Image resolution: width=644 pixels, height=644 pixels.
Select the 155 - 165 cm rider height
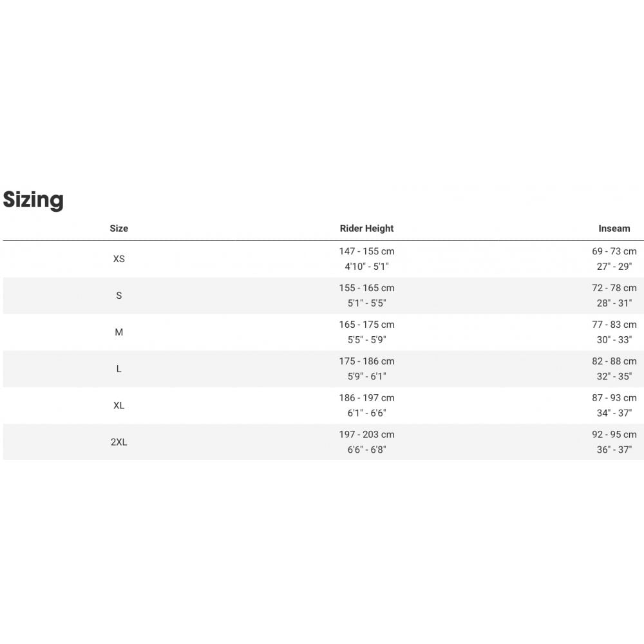coord(366,288)
